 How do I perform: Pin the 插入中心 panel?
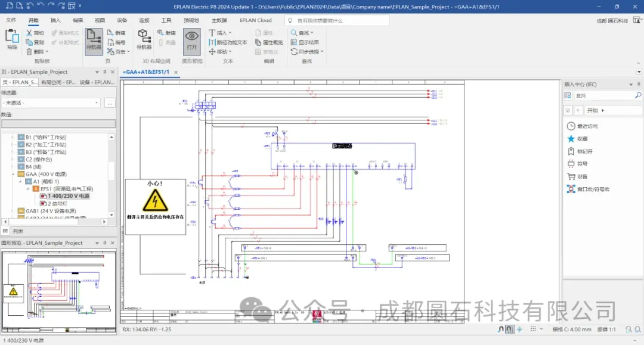(639, 84)
